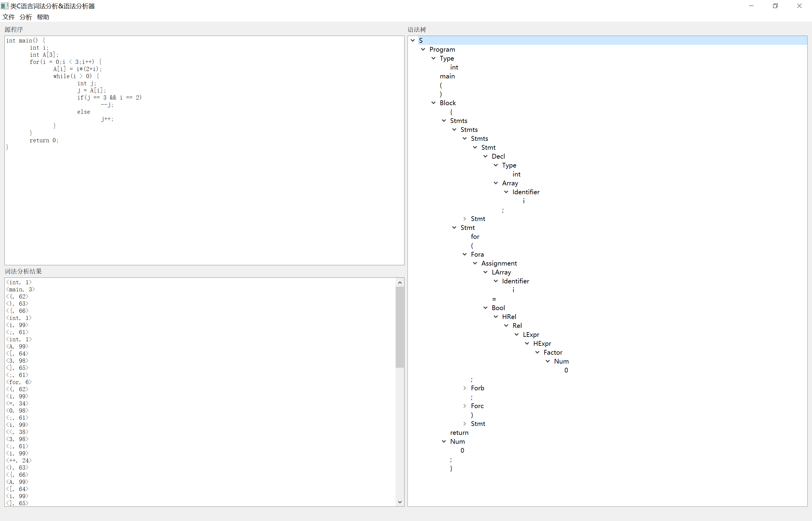Click the '<++, 24>' token row
Viewport: 812px width, 521px height.
[x=19, y=461]
